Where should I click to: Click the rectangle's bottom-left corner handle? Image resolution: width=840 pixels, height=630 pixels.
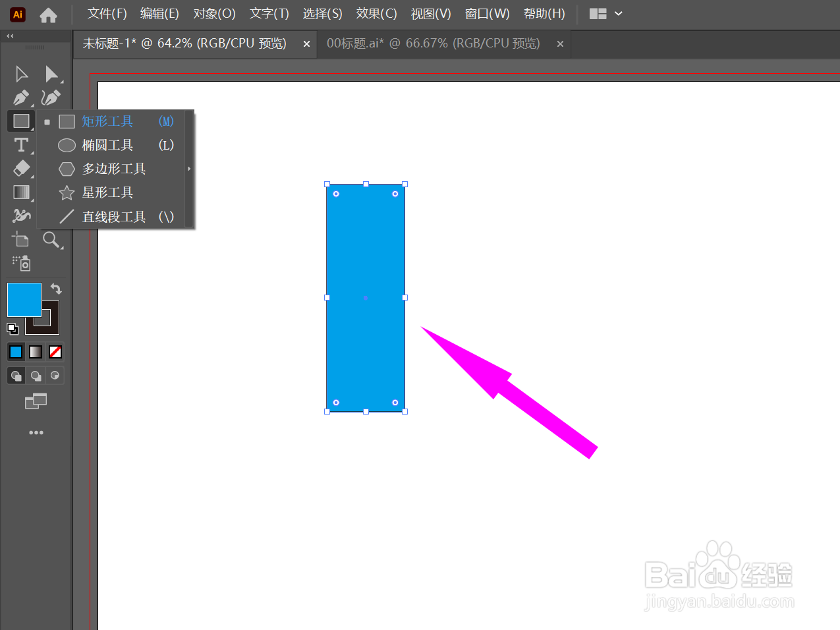point(327,411)
